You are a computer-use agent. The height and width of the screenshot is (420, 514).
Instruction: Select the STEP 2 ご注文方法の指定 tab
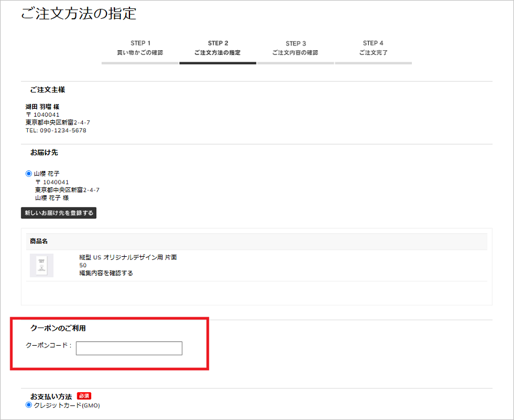click(218, 49)
